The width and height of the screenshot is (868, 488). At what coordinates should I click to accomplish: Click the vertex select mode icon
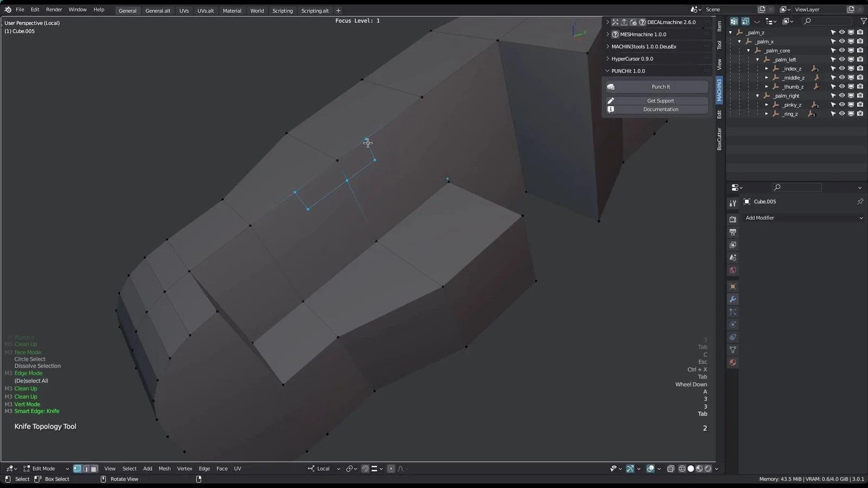[77, 468]
